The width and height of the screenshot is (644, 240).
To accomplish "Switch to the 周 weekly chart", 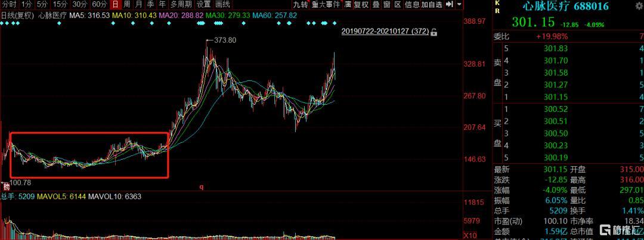I will (127, 5).
